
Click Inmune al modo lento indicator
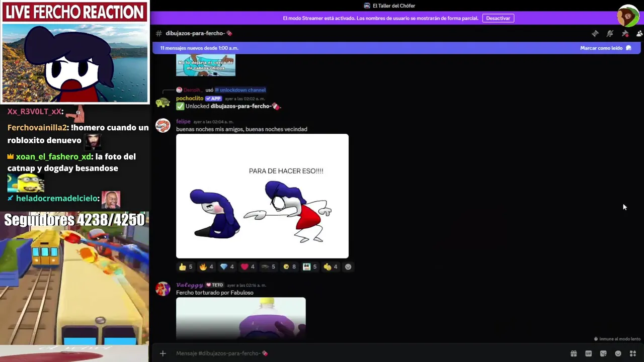pos(617,339)
